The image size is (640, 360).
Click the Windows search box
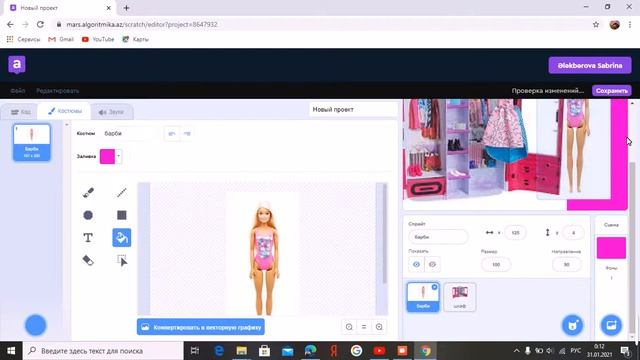click(103, 351)
